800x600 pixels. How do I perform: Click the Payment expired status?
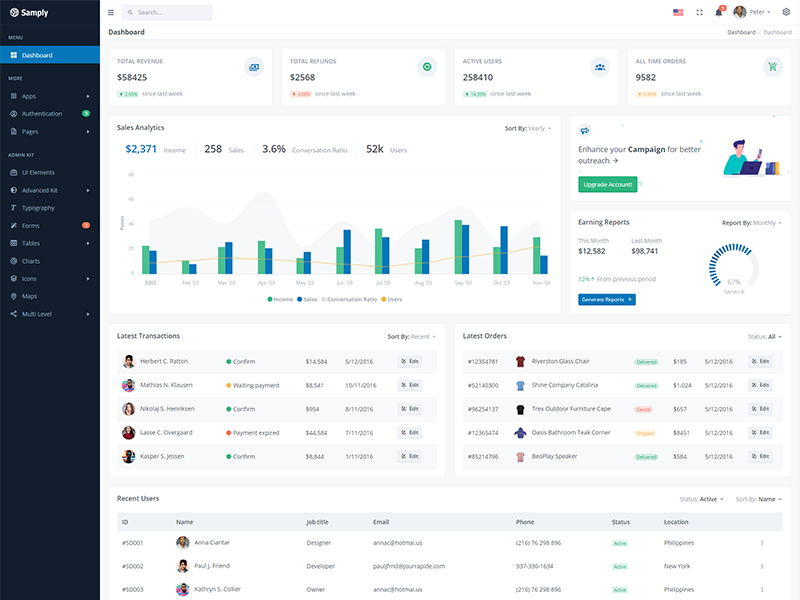[253, 433]
